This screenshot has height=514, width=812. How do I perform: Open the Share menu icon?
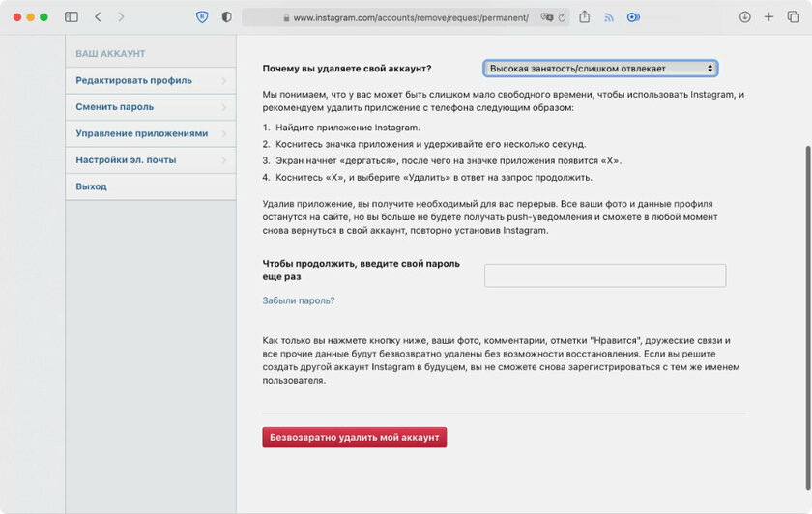pyautogui.click(x=585, y=17)
